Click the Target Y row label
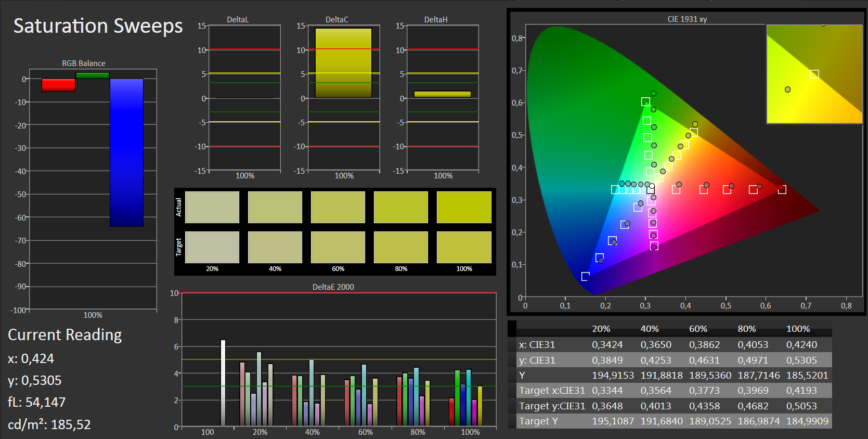868x439 pixels. (x=538, y=421)
